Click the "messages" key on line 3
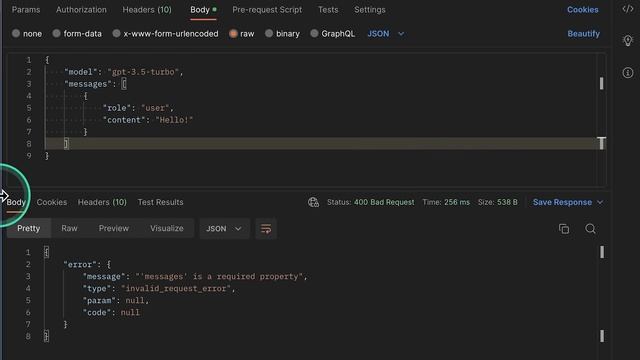This screenshot has height=360, width=640. point(87,84)
